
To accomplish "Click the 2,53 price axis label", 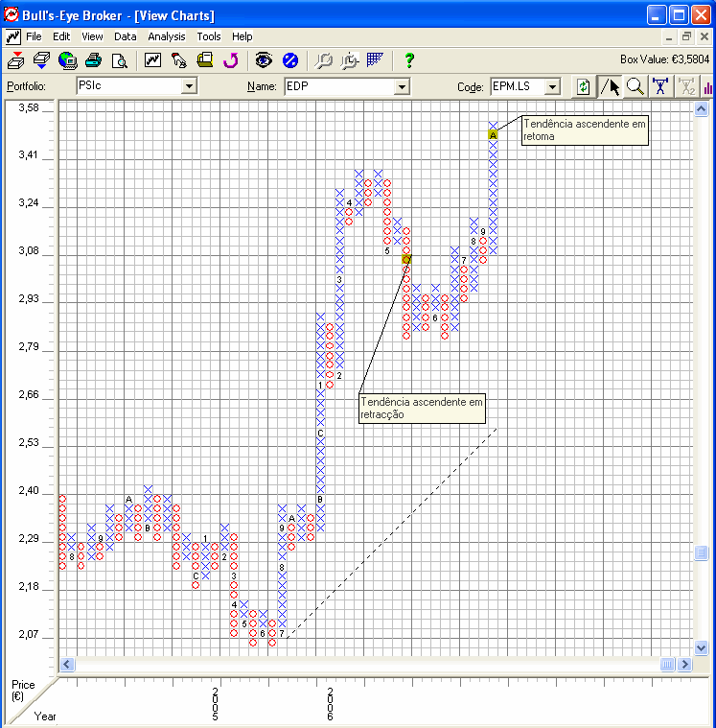I will point(29,442).
